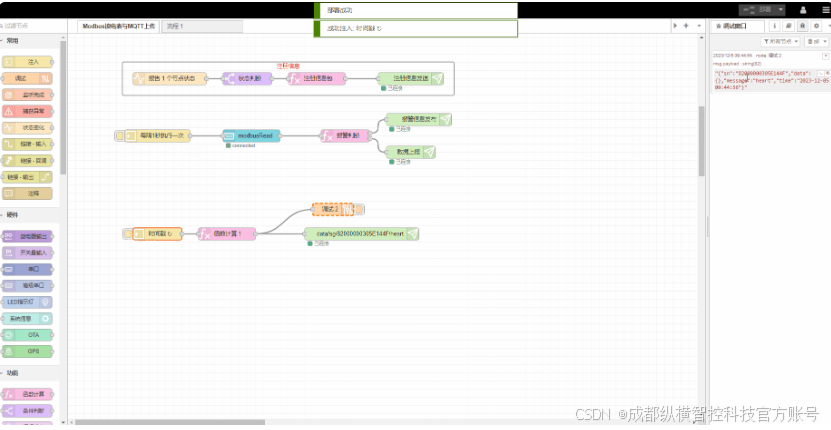Viewport: 831px width, 430px height.
Task: Select the 函数计算 1 function node
Action: pos(227,234)
